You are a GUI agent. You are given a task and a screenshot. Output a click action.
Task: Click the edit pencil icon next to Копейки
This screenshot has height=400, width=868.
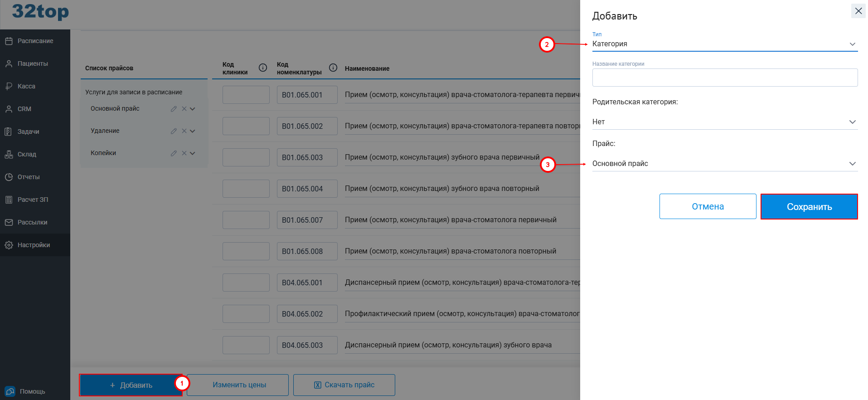pos(174,153)
